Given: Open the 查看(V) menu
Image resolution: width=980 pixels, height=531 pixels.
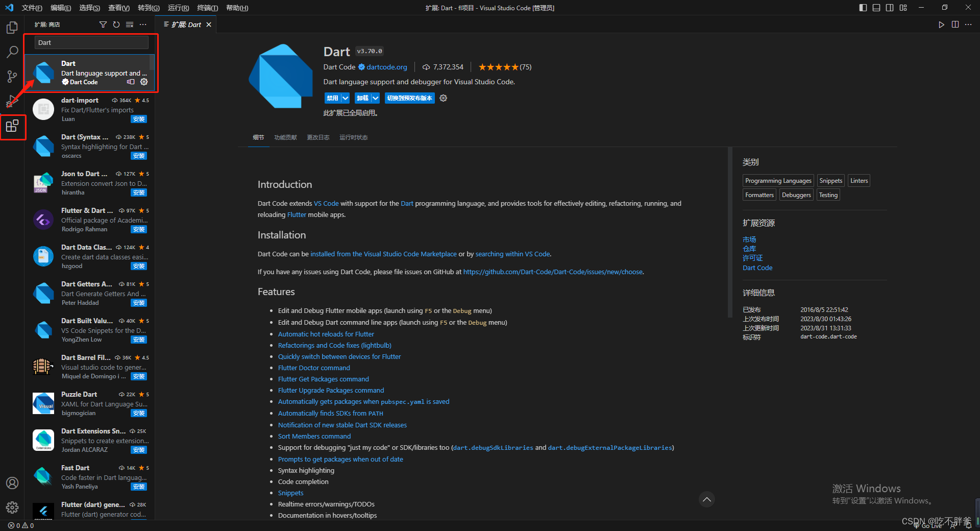Looking at the screenshot, I should (x=119, y=8).
